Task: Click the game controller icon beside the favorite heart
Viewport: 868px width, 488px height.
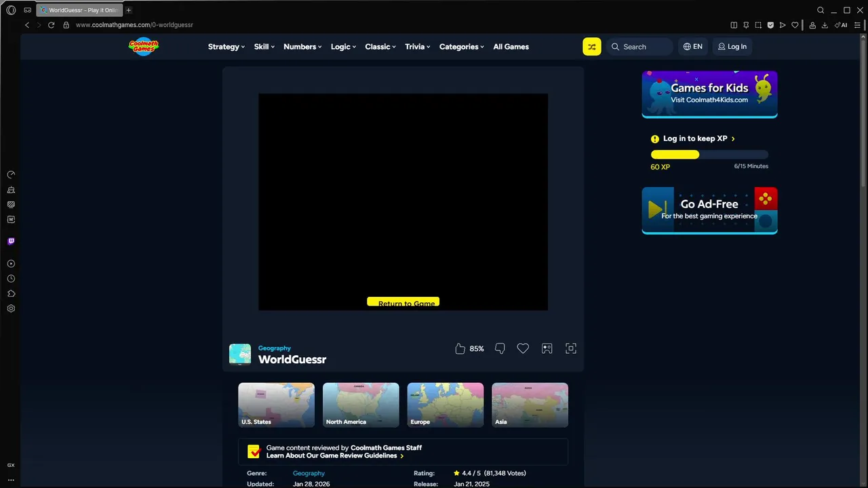Action: pyautogui.click(x=547, y=348)
